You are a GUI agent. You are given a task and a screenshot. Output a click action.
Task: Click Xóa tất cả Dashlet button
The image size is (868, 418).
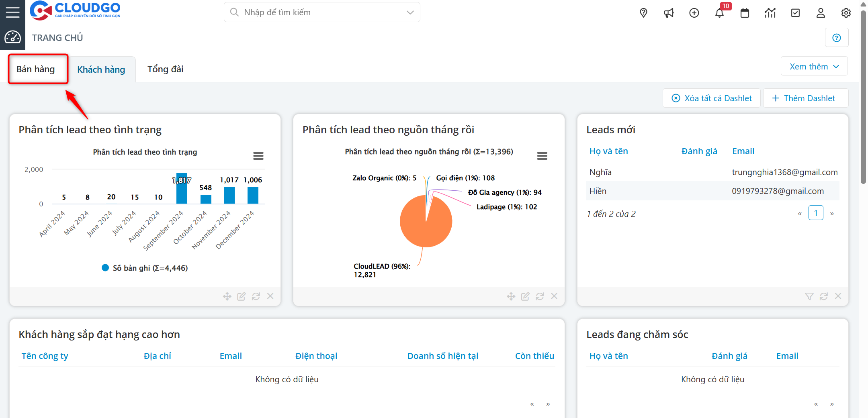tap(712, 98)
